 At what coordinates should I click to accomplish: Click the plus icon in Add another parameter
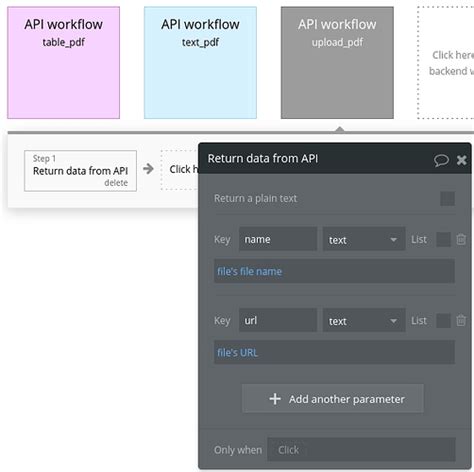[275, 399]
